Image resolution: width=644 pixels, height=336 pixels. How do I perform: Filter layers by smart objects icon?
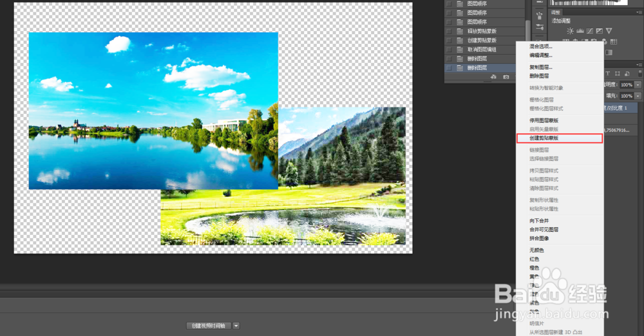click(627, 73)
